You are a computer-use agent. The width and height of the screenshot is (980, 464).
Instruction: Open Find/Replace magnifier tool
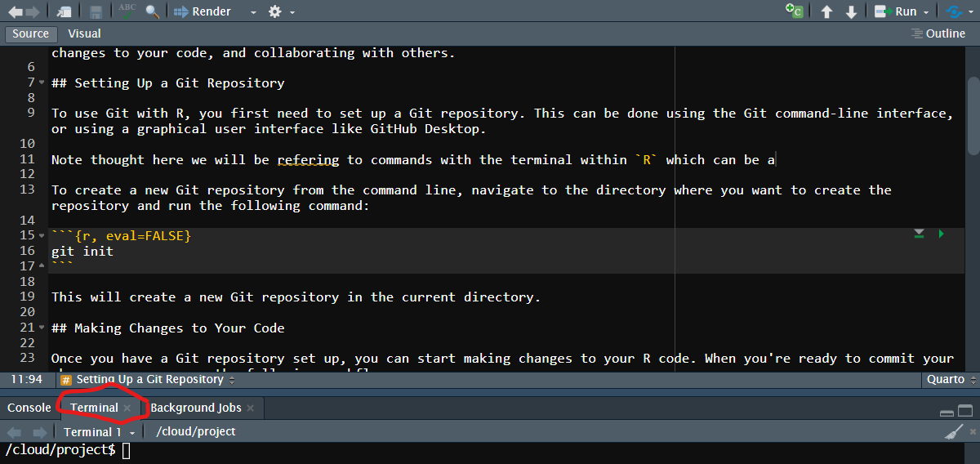pyautogui.click(x=153, y=11)
